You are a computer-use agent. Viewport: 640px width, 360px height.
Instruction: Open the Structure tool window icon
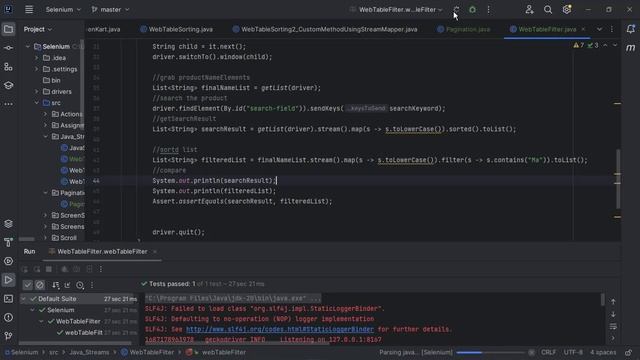click(x=8, y=67)
